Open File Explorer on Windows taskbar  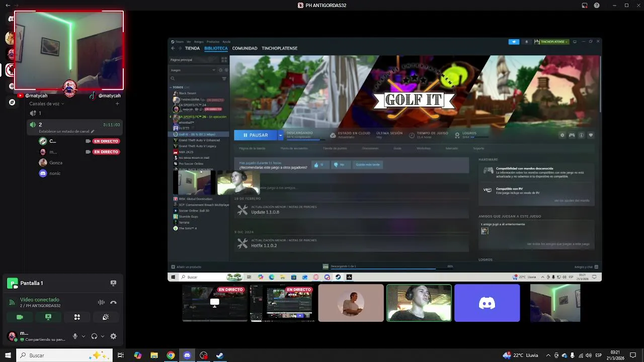click(x=154, y=355)
